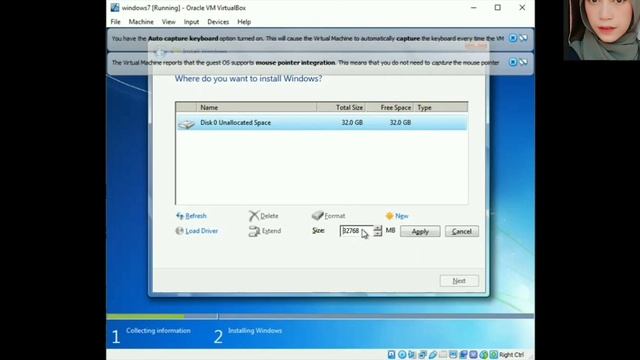Click the Next button

tap(459, 281)
